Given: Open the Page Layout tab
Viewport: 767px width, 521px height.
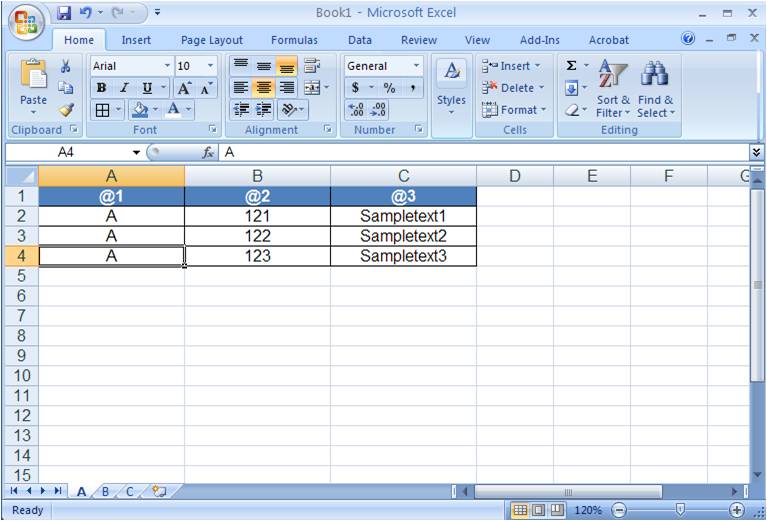Looking at the screenshot, I should (x=212, y=40).
